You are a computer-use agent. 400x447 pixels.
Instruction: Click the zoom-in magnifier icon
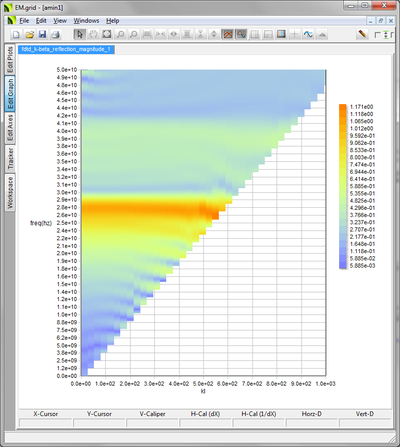point(120,34)
